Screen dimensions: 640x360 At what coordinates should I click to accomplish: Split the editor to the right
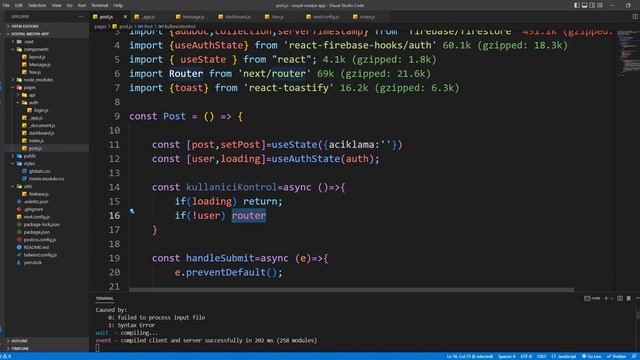click(635, 17)
